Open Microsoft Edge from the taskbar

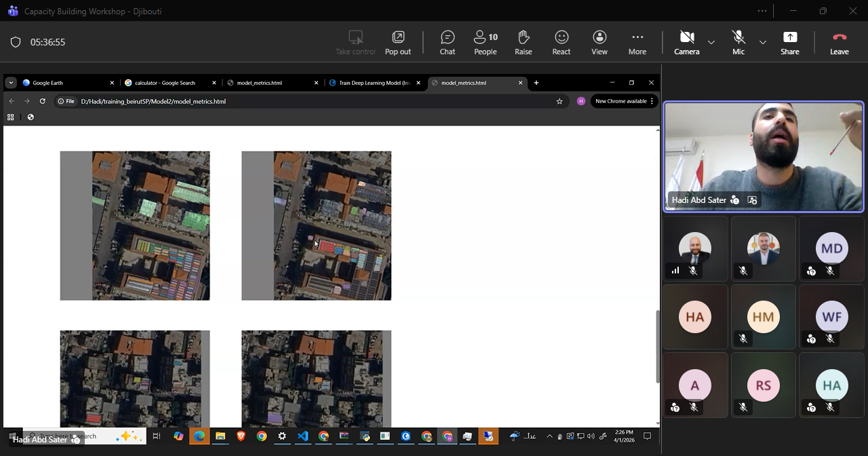pyautogui.click(x=199, y=436)
